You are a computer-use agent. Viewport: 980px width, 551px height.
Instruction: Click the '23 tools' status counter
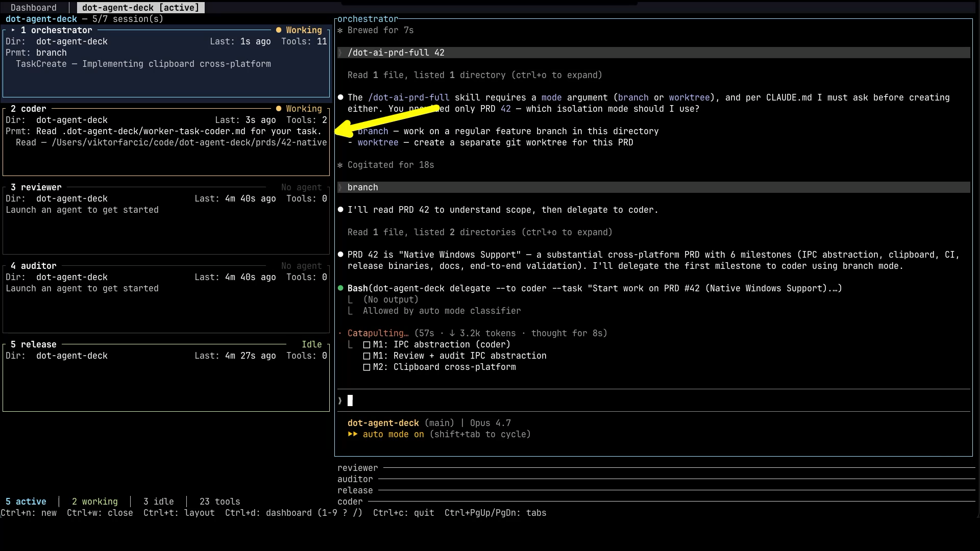[x=220, y=502]
